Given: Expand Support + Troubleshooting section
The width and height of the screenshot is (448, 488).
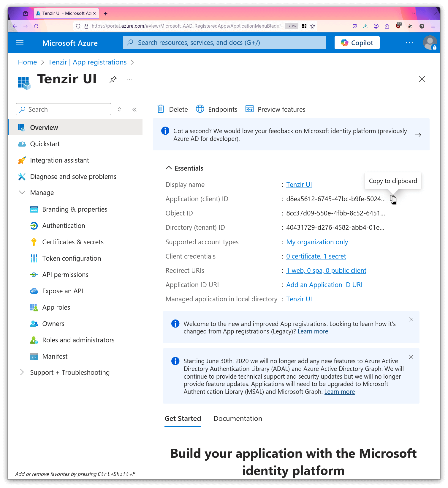Looking at the screenshot, I should click(x=22, y=372).
